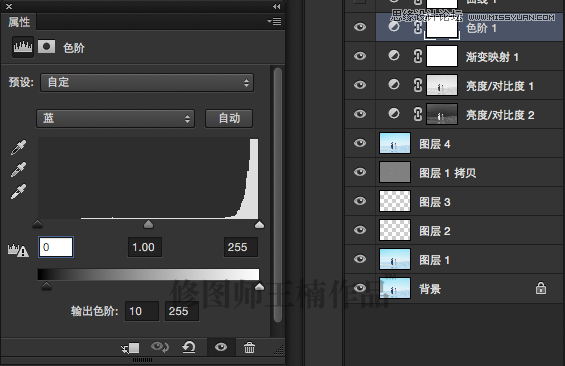Click the shadow input field showing 0
Viewport: 565px width, 366px height.
coord(56,247)
